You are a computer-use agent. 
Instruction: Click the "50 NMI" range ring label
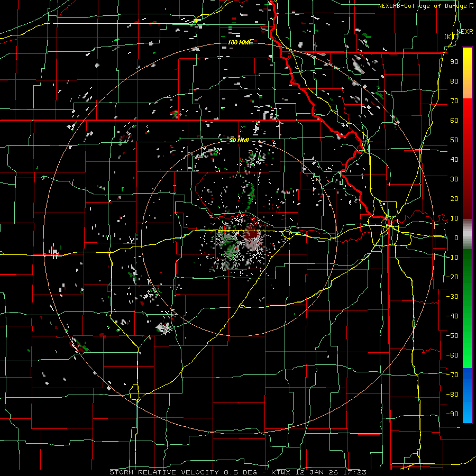pyautogui.click(x=239, y=140)
